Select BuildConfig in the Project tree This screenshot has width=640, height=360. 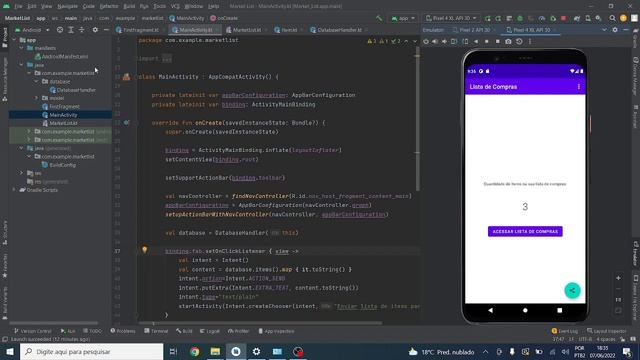[x=59, y=165]
